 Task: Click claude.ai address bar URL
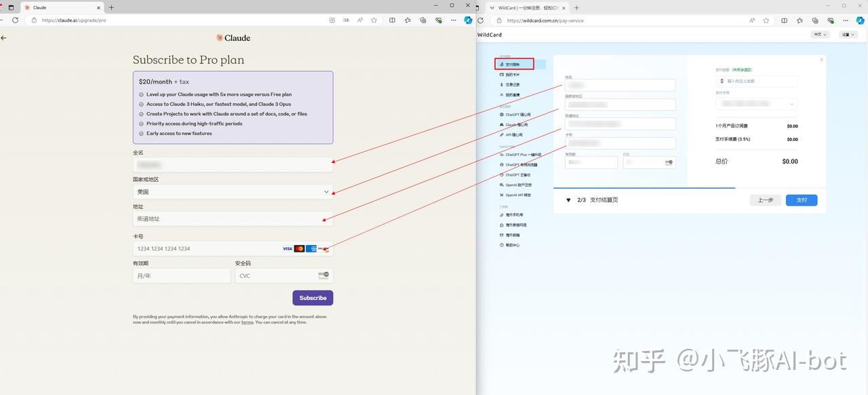[74, 20]
